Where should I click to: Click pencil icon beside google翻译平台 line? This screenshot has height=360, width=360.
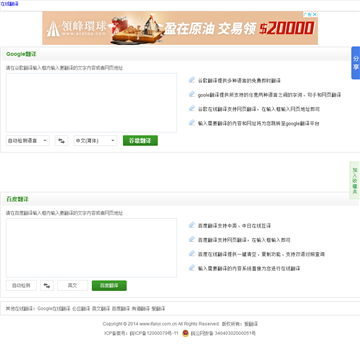click(x=192, y=123)
